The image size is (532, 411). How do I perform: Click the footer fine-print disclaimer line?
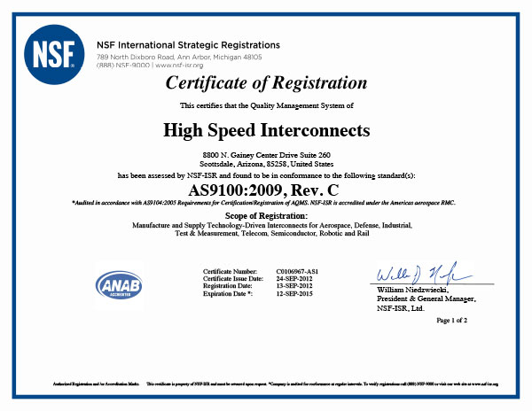pos(276,384)
